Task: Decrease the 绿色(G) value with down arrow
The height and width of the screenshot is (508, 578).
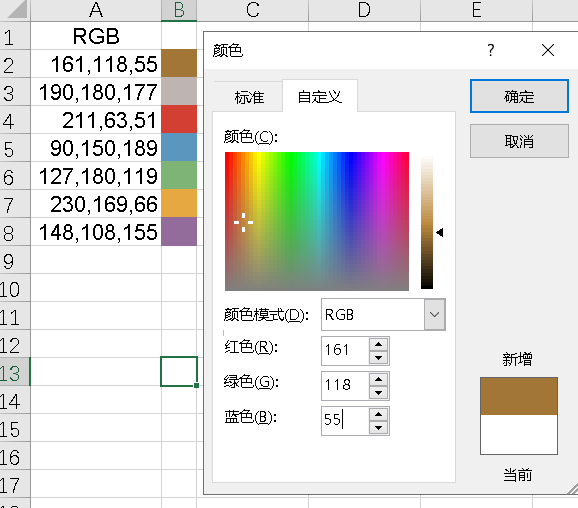Action: pyautogui.click(x=379, y=392)
